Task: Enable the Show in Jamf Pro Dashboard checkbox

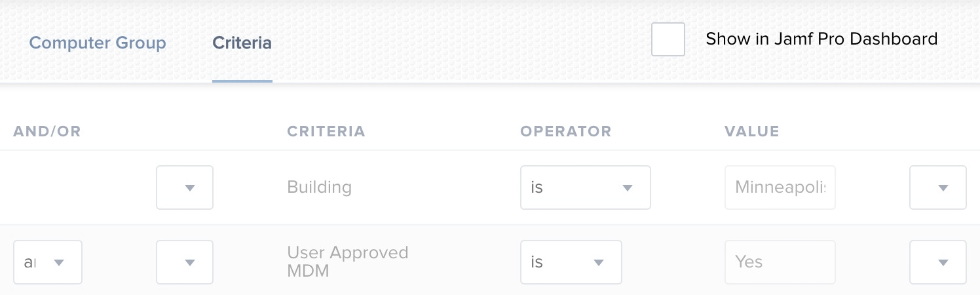Action: [x=668, y=39]
